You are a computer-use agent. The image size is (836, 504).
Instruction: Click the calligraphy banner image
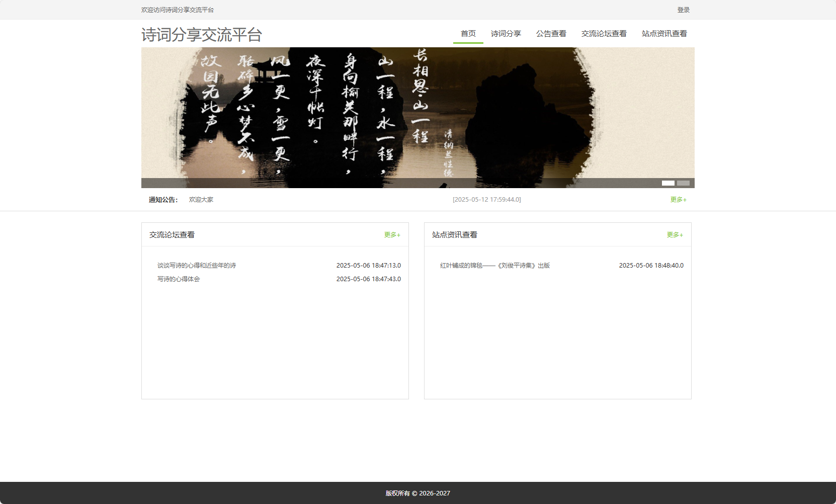point(417,116)
